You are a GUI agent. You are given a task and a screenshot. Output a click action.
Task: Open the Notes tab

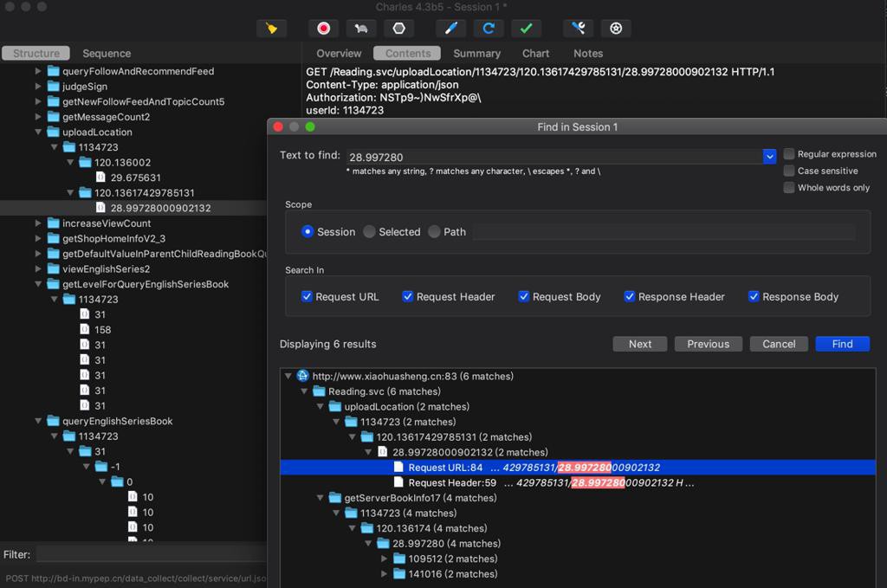click(588, 53)
